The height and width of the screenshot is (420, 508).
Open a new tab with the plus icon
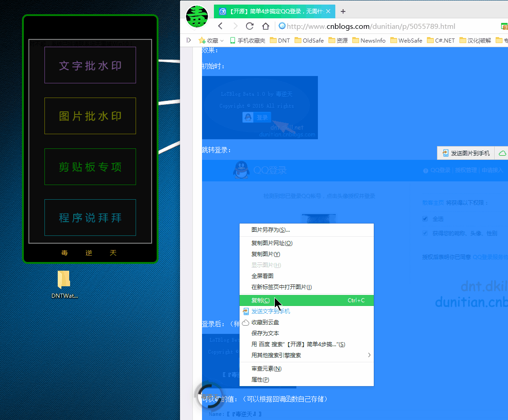tap(343, 11)
